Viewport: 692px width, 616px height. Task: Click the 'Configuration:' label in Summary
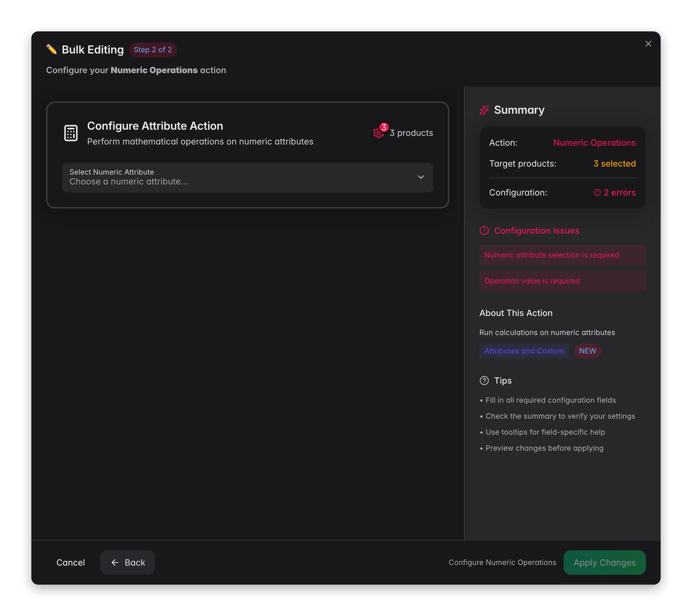coord(518,192)
